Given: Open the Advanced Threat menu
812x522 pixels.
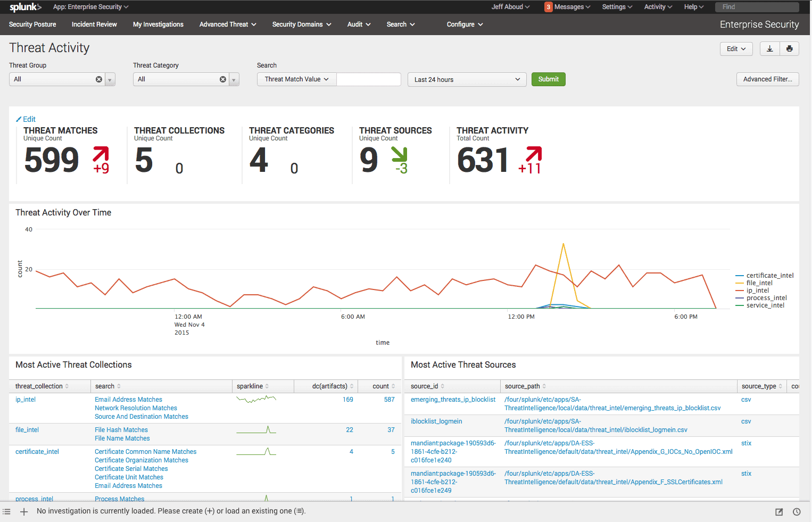Looking at the screenshot, I should tap(228, 24).
